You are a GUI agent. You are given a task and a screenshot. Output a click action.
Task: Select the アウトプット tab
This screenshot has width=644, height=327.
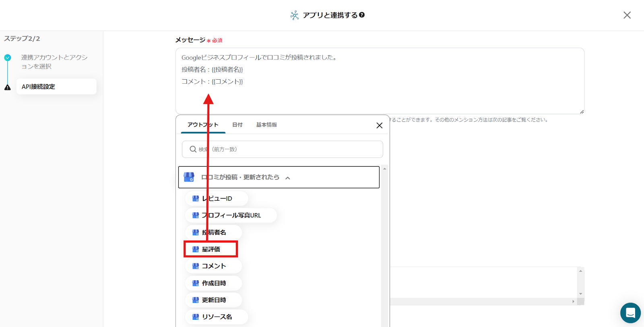point(203,125)
